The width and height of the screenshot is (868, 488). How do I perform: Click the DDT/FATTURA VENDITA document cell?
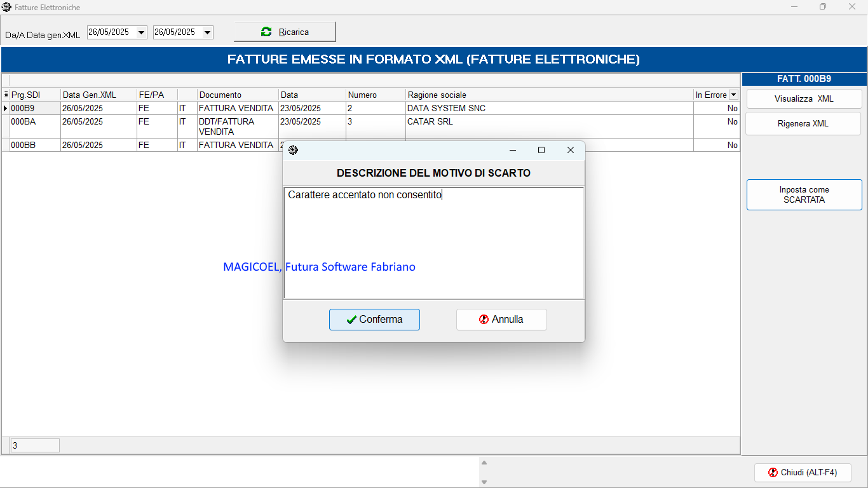(238, 126)
